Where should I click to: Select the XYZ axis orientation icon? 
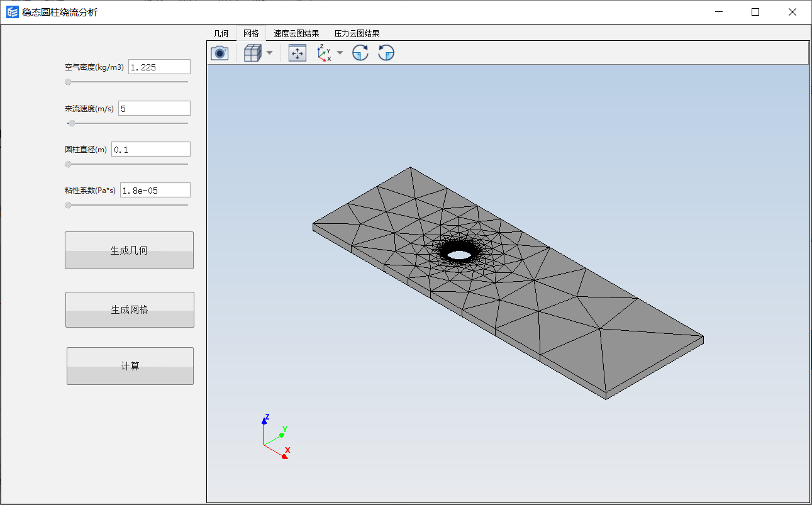(x=324, y=53)
